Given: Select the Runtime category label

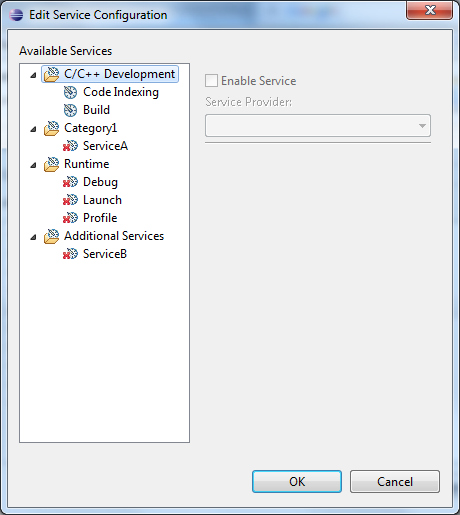Looking at the screenshot, I should (87, 164).
